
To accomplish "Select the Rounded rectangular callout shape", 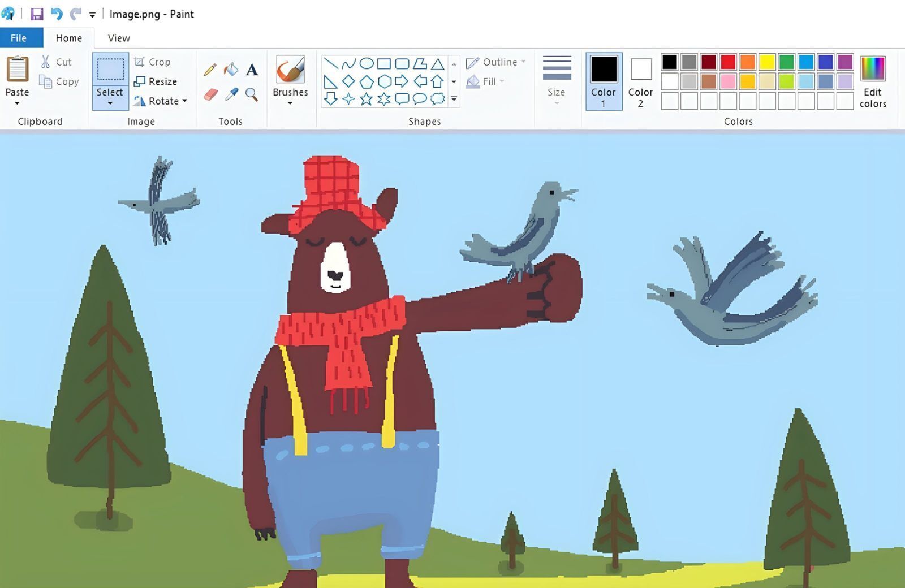I will click(x=402, y=99).
